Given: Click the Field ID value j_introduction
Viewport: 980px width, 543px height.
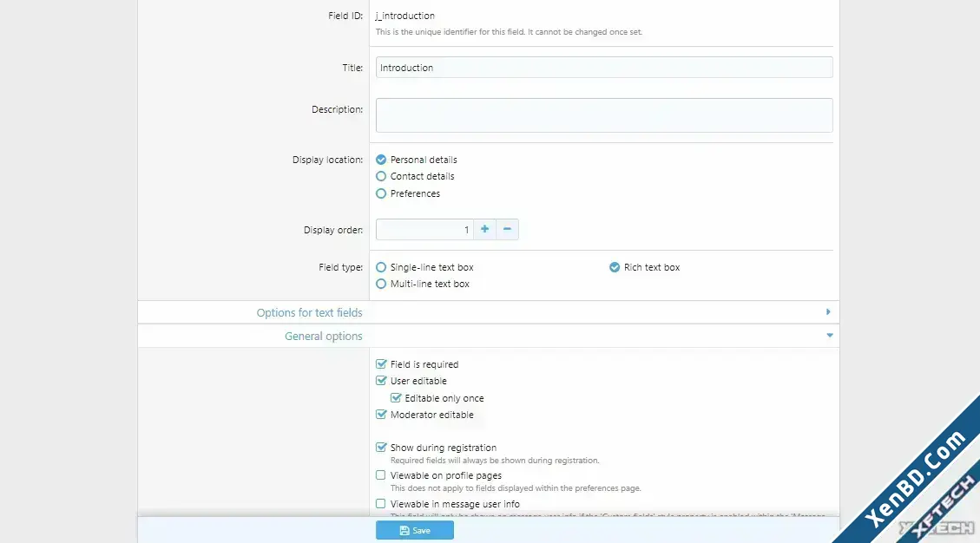Looking at the screenshot, I should 405,16.
